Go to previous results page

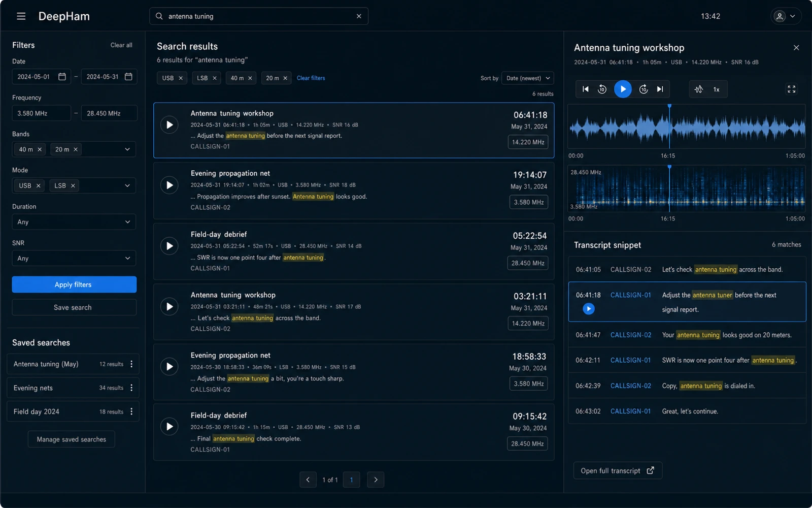click(308, 480)
